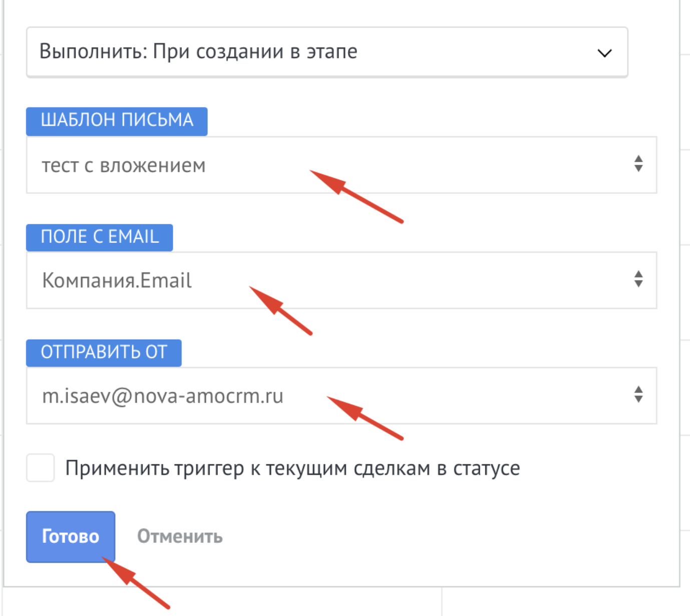Click the chevron in the Выполнить dropdown
Screen dimensions: 690x616
click(x=604, y=53)
